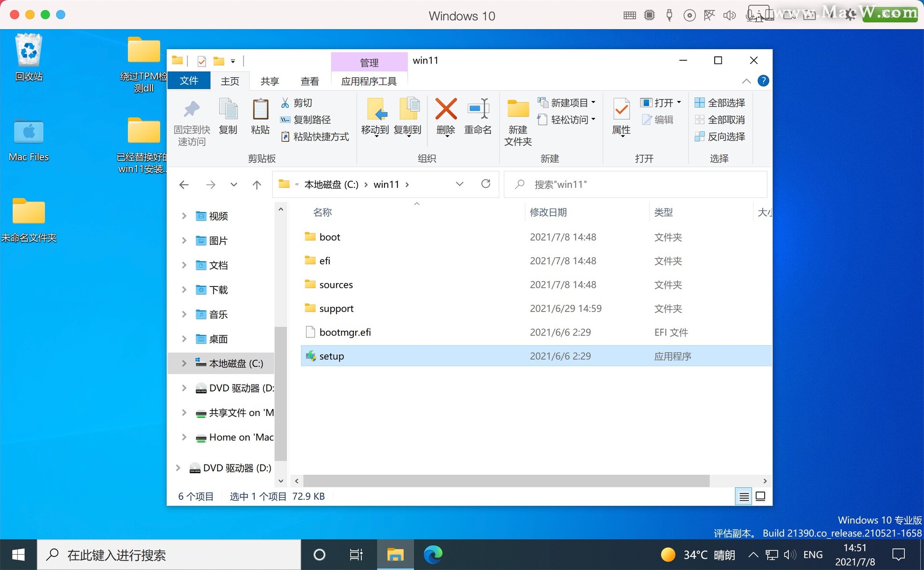Click 全部选择 to select all items
This screenshot has width=924, height=570.
[720, 103]
